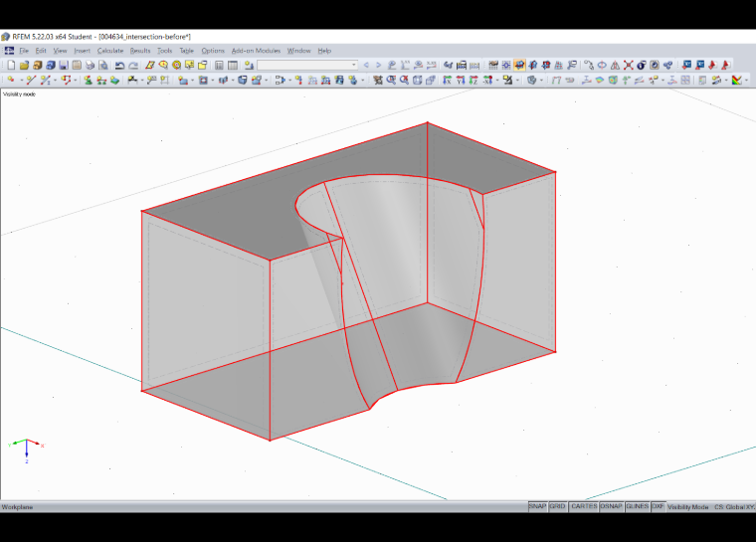The width and height of the screenshot is (756, 542).
Task: Expand the New Node dropdown arrow
Action: click(x=22, y=80)
